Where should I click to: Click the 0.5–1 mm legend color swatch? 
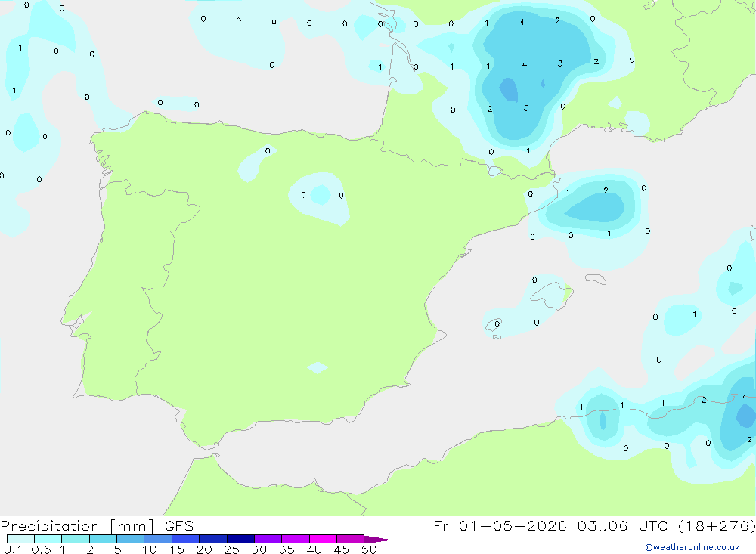coord(48,539)
